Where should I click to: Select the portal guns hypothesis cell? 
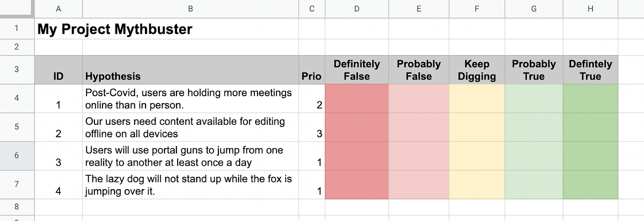(x=190, y=156)
